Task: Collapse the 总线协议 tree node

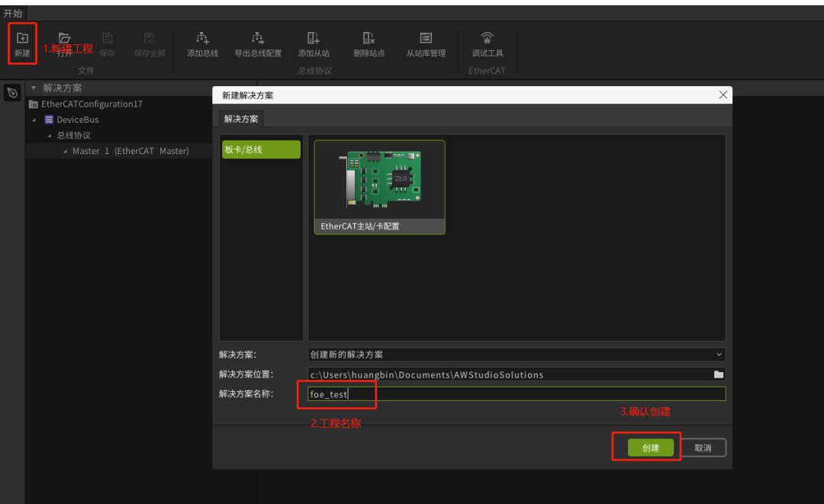Action: (x=50, y=136)
